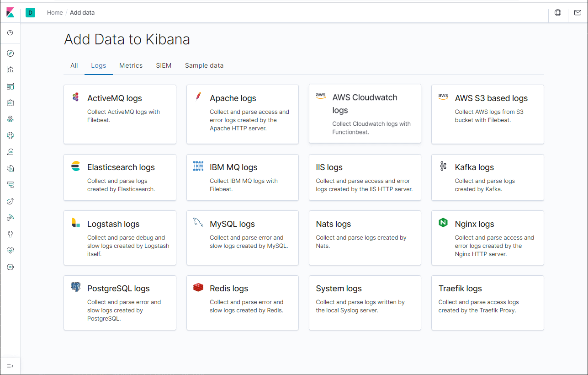Click the Logstash logo icon
Viewport: 588px width, 375px height.
pyautogui.click(x=76, y=223)
